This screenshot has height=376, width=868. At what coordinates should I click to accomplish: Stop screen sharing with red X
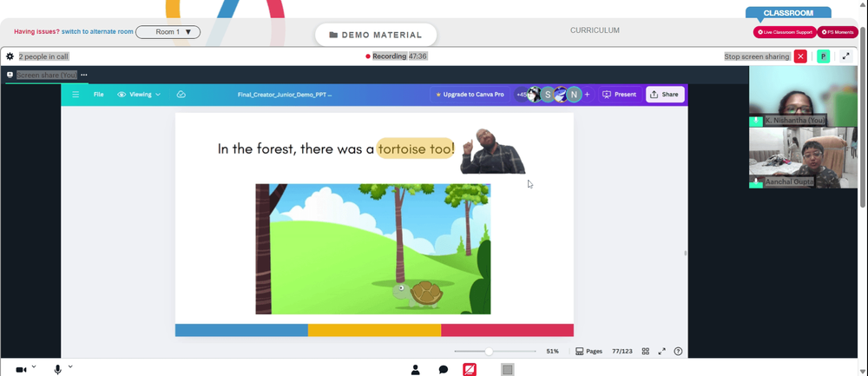(x=800, y=56)
